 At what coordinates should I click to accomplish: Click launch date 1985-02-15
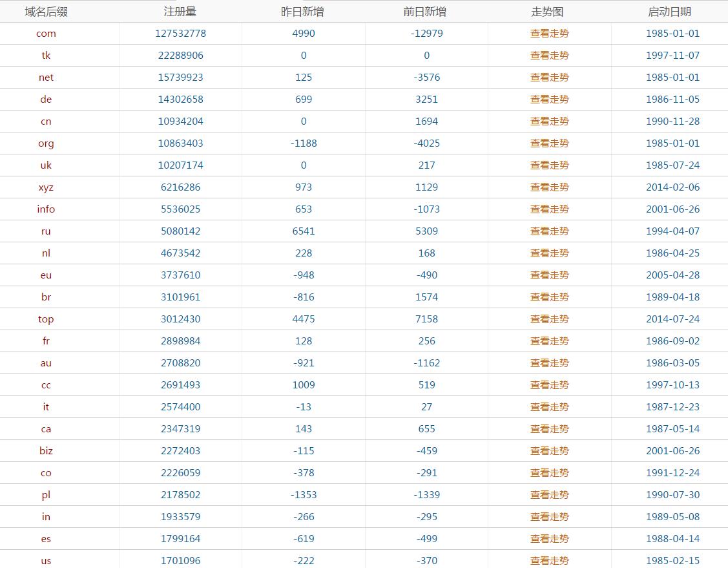[x=672, y=561]
